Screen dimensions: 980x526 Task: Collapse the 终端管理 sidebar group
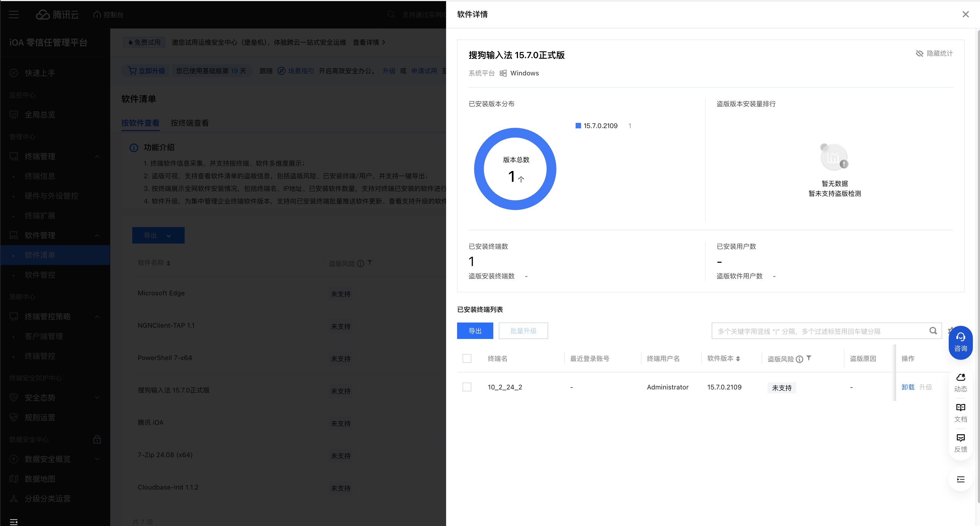pos(97,156)
